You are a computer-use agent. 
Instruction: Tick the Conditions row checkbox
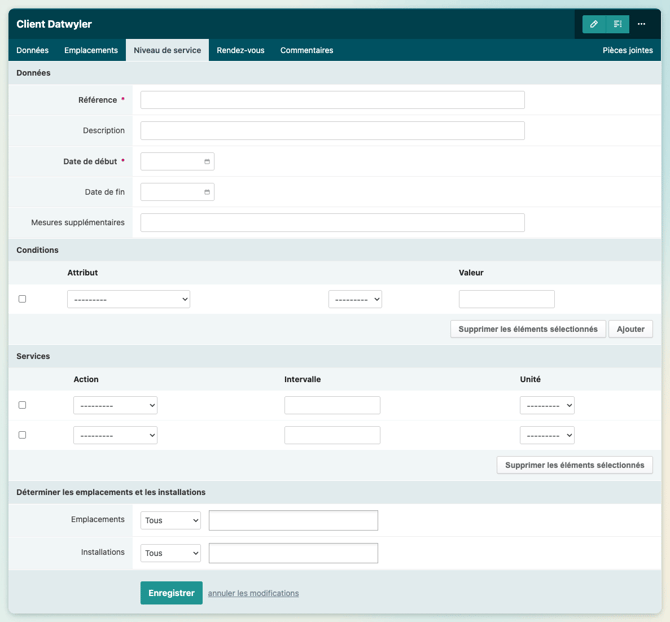[x=22, y=299]
